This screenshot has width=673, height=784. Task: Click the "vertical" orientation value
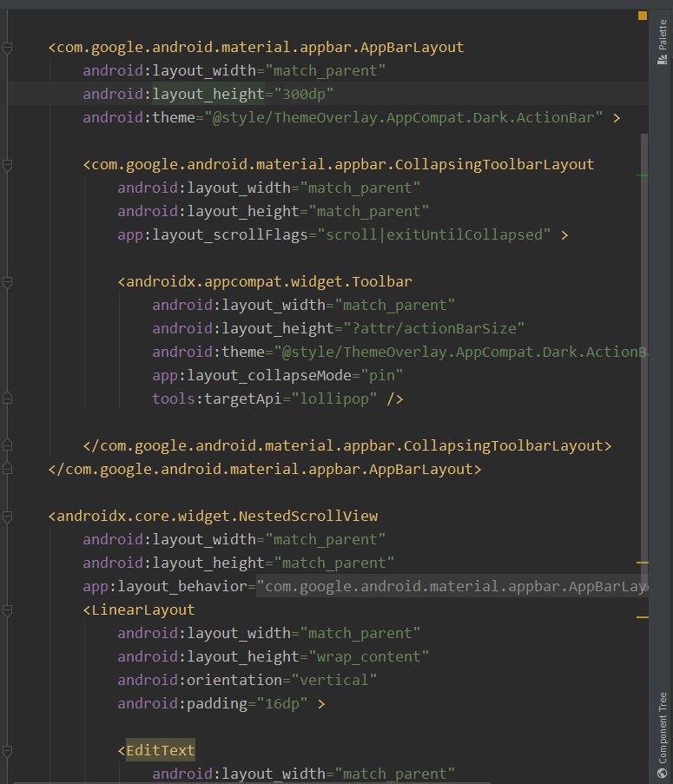point(334,681)
